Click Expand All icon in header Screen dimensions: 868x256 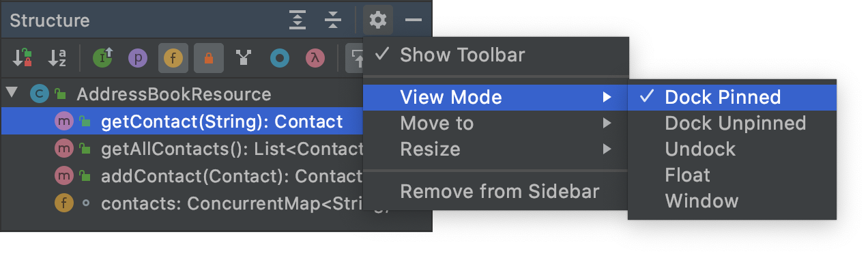click(298, 20)
